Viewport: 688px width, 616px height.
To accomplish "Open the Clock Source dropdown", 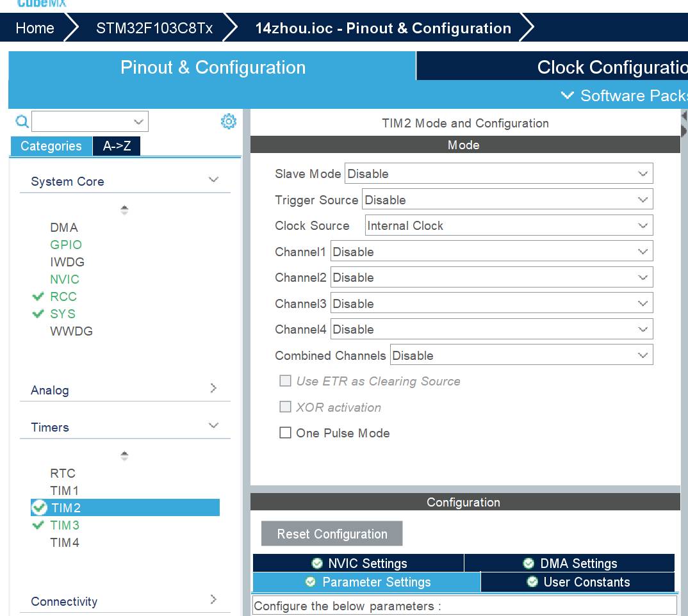I will click(509, 225).
